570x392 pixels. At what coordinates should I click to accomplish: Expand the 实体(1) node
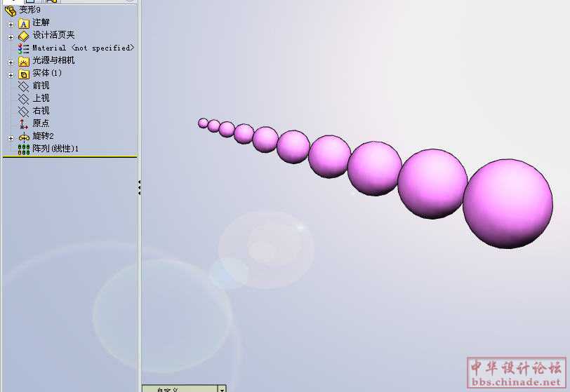pos(11,75)
